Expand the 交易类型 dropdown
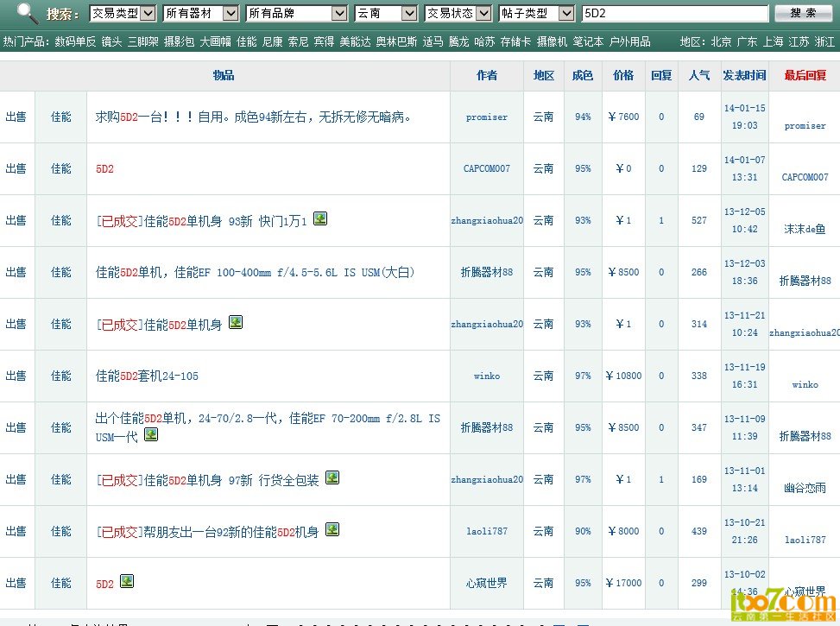 coord(123,14)
